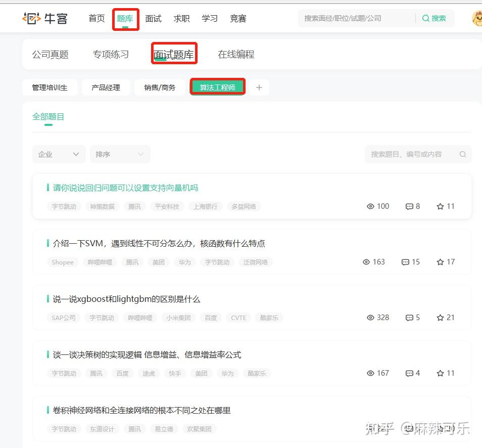Click comment icon on 决策树 question
482x448 pixels.
409,373
